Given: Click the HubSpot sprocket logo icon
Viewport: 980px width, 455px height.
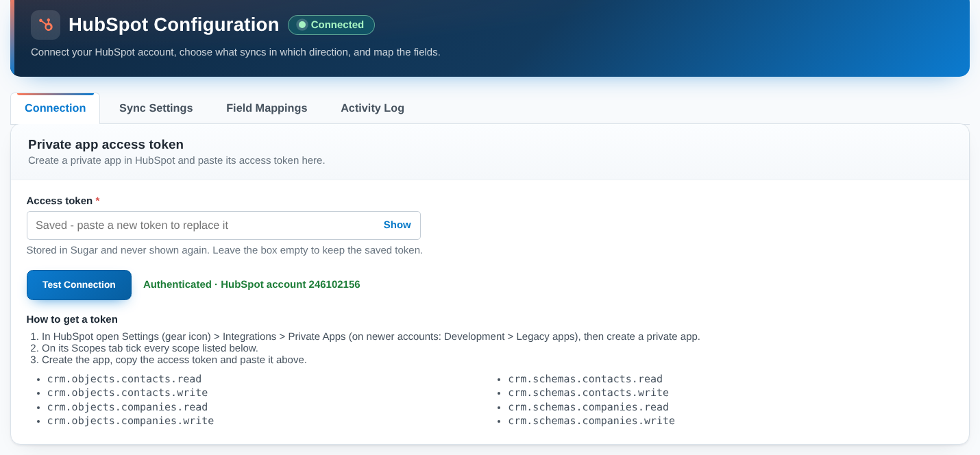Looking at the screenshot, I should tap(45, 25).
